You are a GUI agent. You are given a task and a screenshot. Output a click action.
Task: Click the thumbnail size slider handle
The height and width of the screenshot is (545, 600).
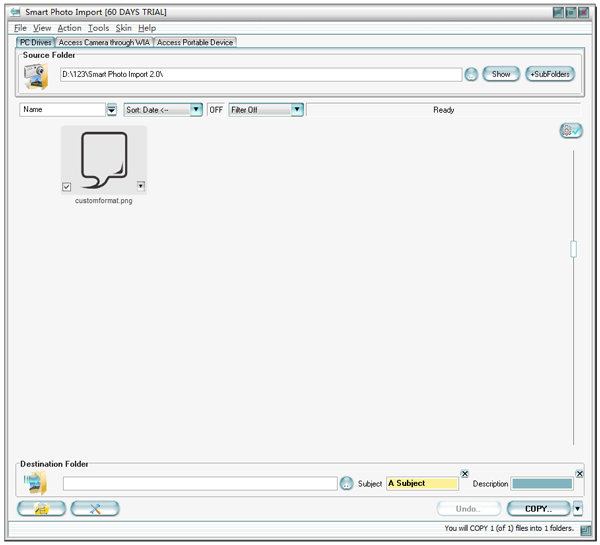point(573,250)
